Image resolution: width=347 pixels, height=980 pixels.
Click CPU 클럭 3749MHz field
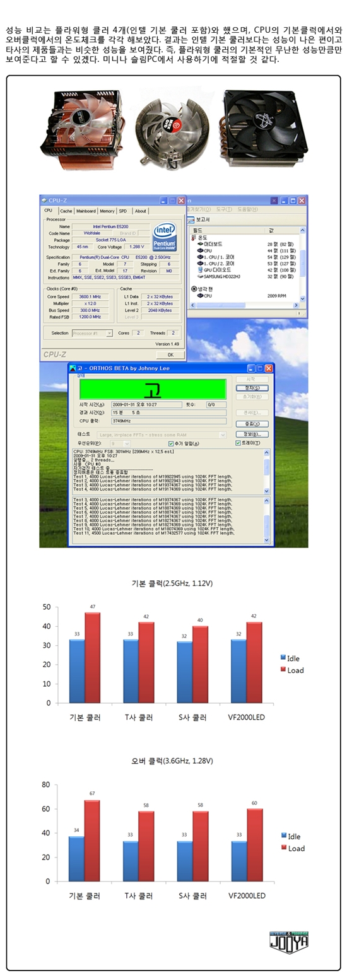pyautogui.click(x=168, y=420)
